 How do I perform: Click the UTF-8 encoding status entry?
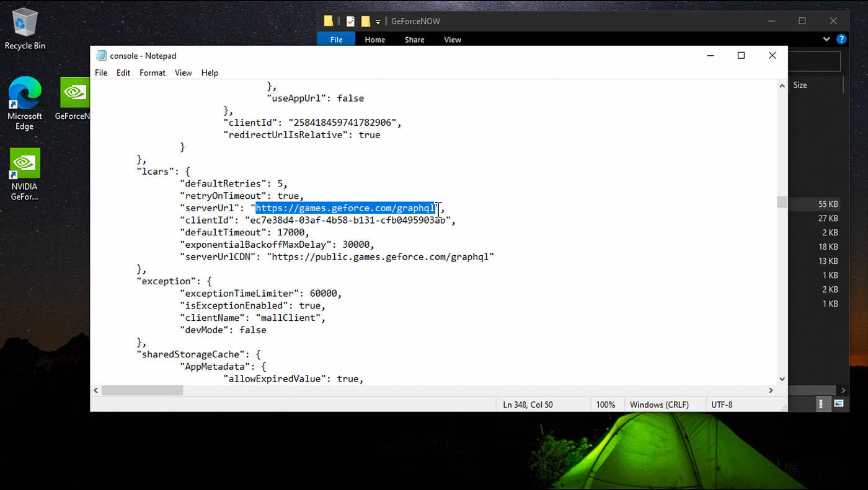[x=722, y=405]
